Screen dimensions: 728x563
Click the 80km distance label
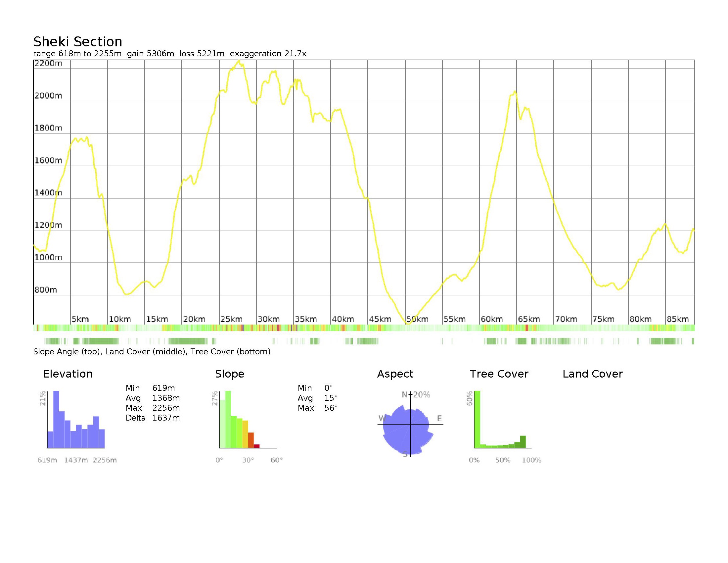[641, 319]
